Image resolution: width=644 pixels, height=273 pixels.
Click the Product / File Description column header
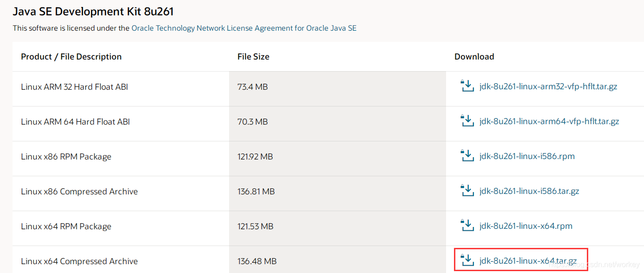pyautogui.click(x=71, y=56)
